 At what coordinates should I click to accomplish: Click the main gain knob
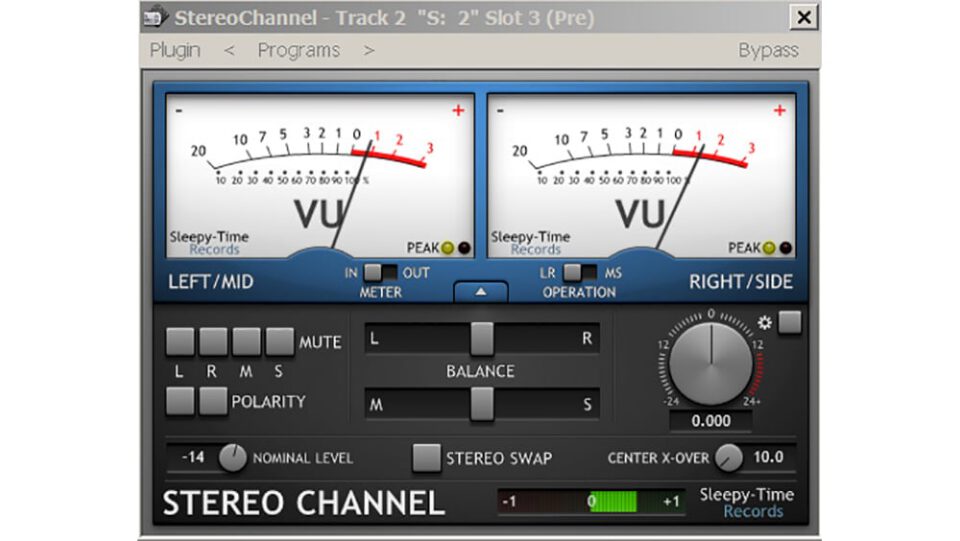click(x=711, y=364)
